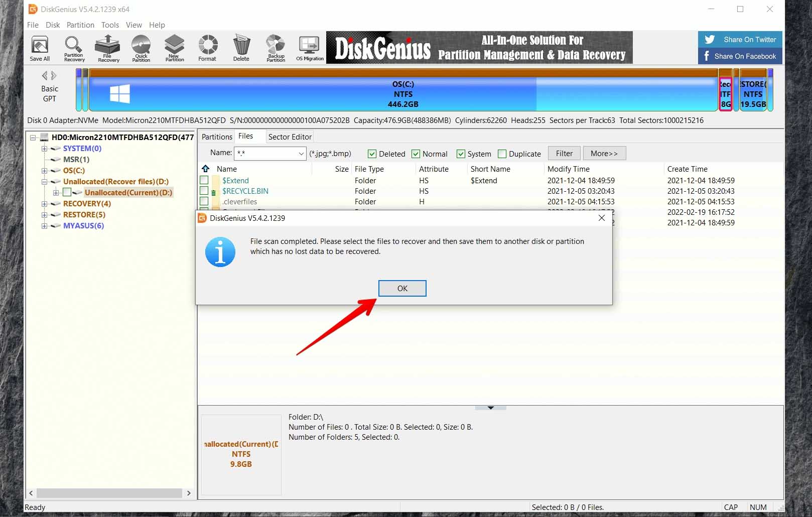Click the Filter button
This screenshot has height=517, width=812.
(564, 154)
